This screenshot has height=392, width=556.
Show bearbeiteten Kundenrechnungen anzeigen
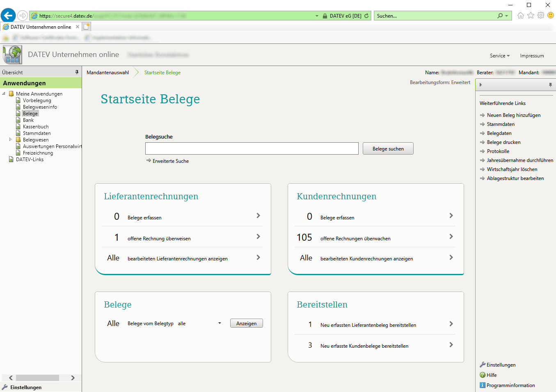pos(375,258)
